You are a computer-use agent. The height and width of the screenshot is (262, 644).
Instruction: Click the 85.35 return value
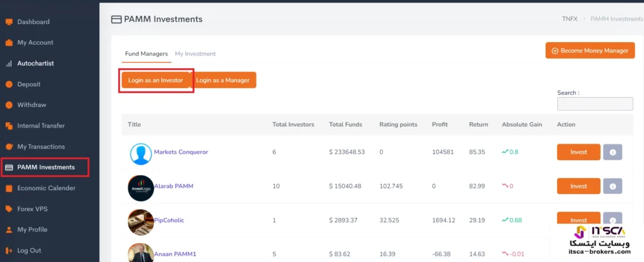coord(477,152)
